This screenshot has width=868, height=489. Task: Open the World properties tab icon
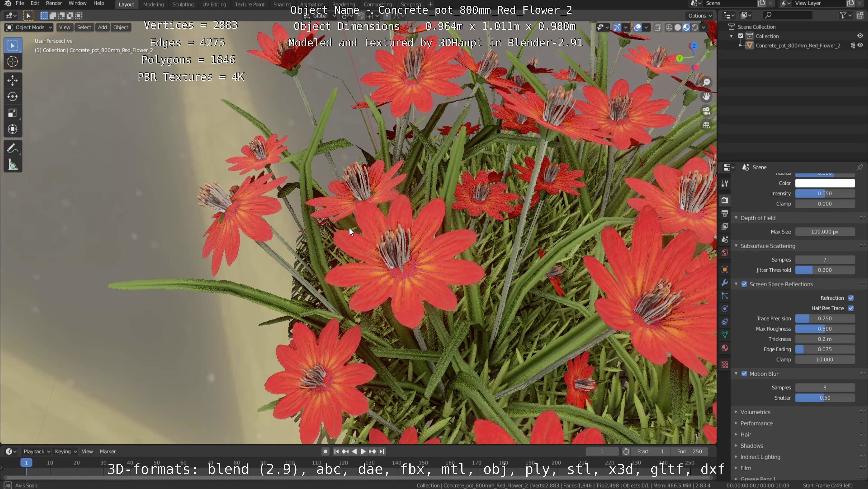click(725, 253)
